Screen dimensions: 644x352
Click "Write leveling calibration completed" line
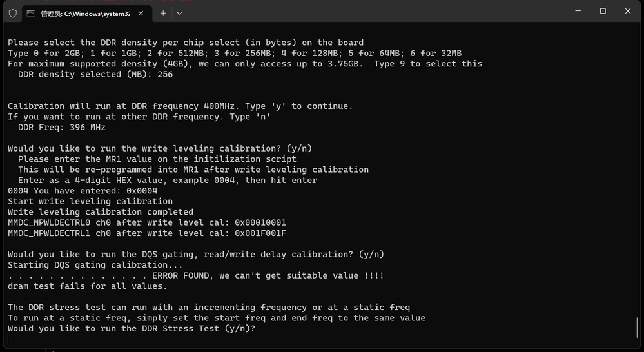[x=101, y=212]
